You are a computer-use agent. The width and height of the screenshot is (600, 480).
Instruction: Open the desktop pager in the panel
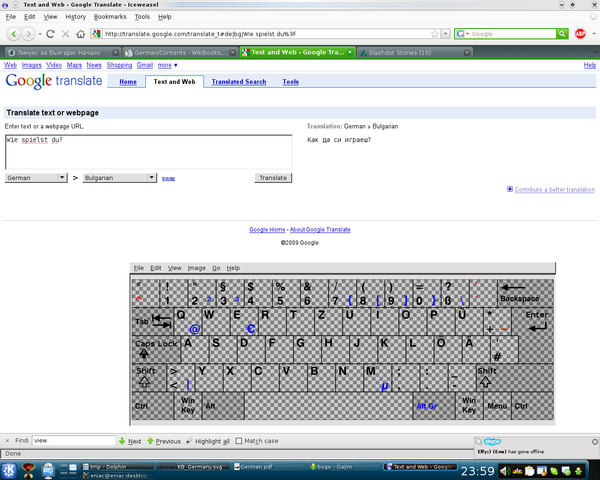coord(68,471)
